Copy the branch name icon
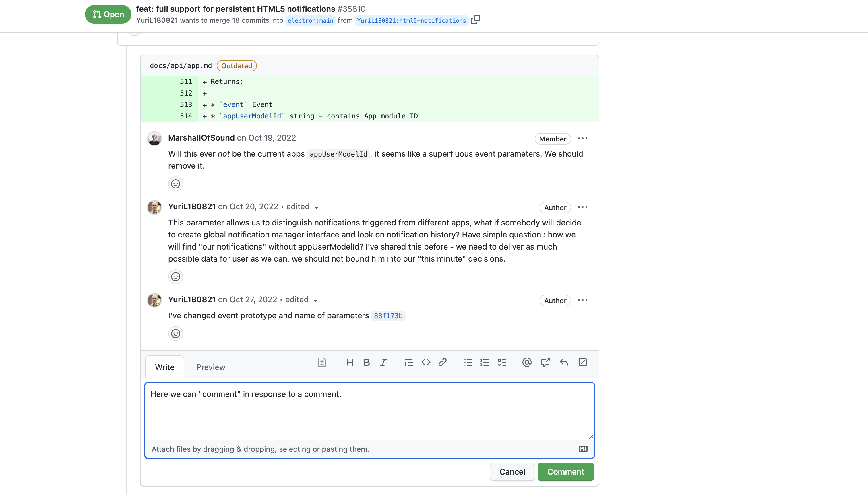The width and height of the screenshot is (868, 495). coord(476,20)
